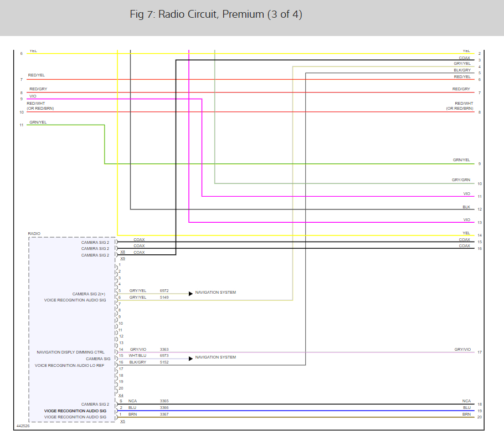Select circuit number 6973
The height and width of the screenshot is (440, 504).
[x=164, y=356]
